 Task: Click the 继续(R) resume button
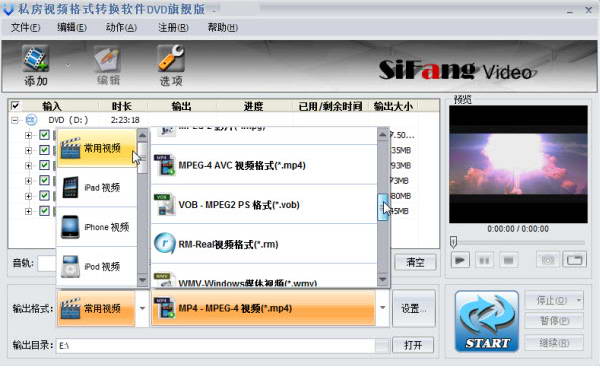(554, 343)
